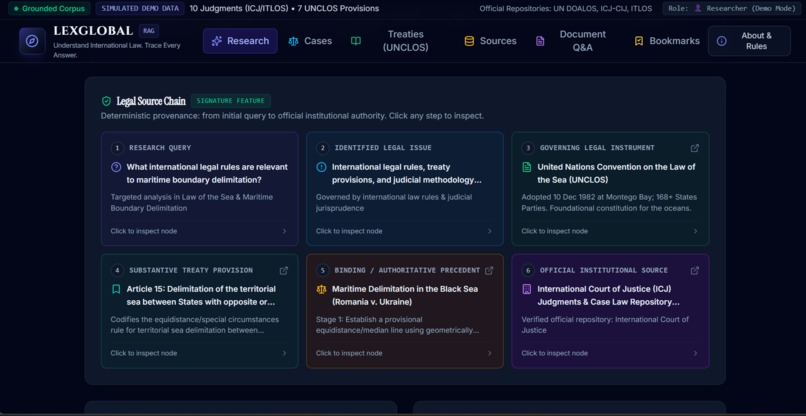
Task: Click the step 3 number circle
Action: point(527,148)
